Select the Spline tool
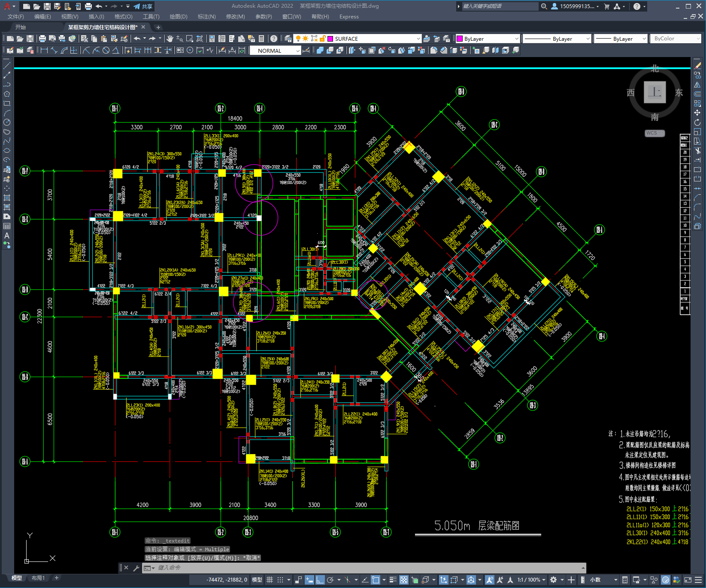This screenshot has width=706, height=588. click(7, 141)
